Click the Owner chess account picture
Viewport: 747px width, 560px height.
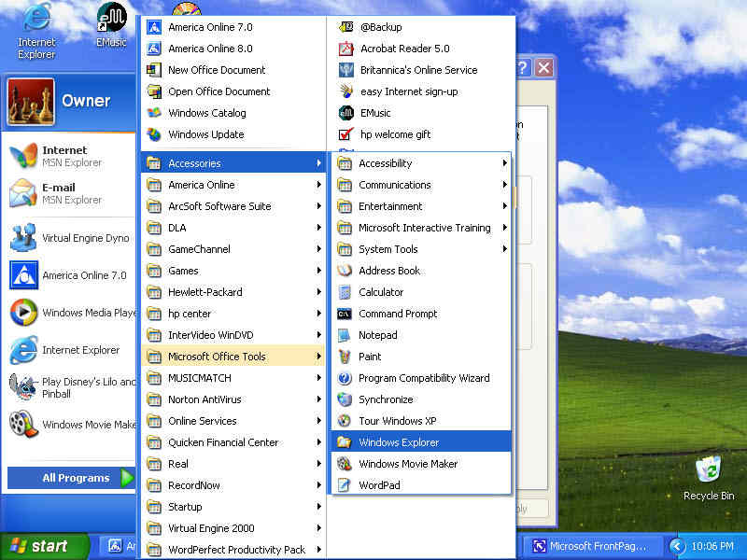click(31, 102)
